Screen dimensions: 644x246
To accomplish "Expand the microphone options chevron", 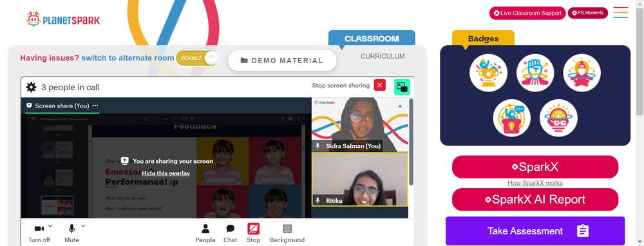I will click(x=83, y=225).
